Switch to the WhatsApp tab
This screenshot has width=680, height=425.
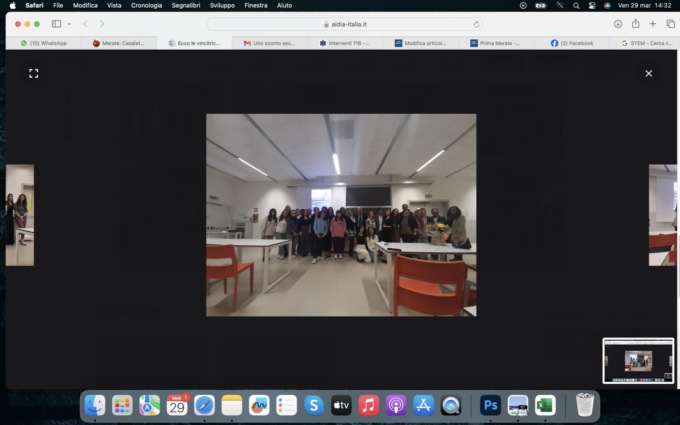[x=44, y=43]
